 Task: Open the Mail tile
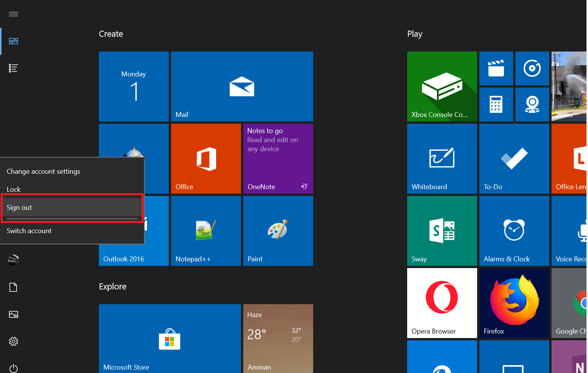click(x=242, y=86)
